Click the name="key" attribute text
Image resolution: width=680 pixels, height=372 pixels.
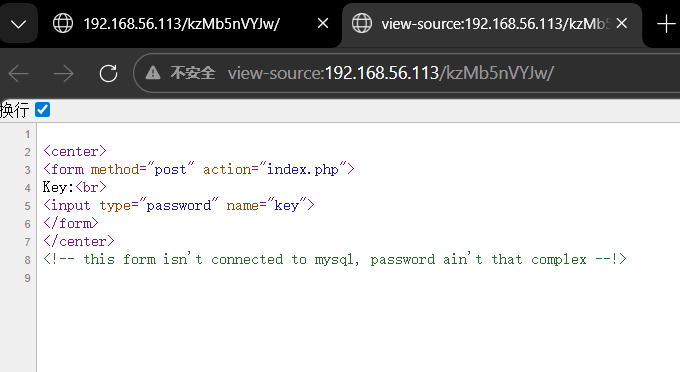pos(266,206)
